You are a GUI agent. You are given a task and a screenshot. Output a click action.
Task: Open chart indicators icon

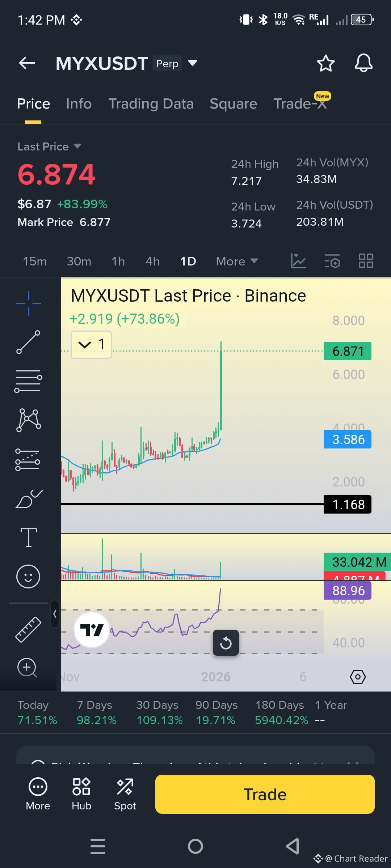coord(298,261)
